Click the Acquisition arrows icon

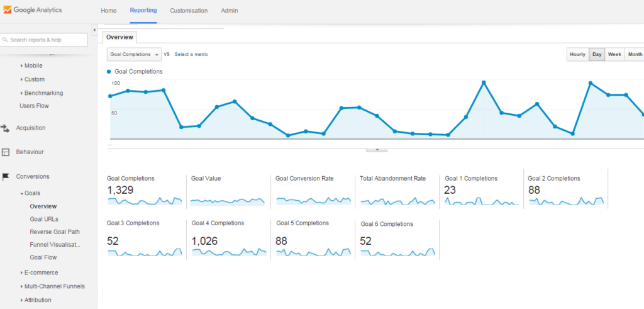click(5, 128)
